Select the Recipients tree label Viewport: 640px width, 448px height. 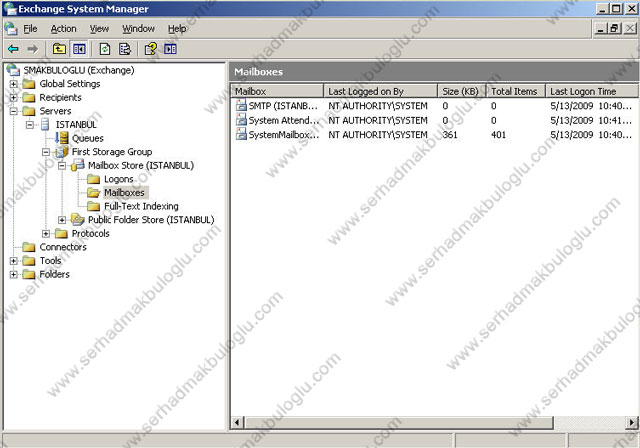point(60,98)
